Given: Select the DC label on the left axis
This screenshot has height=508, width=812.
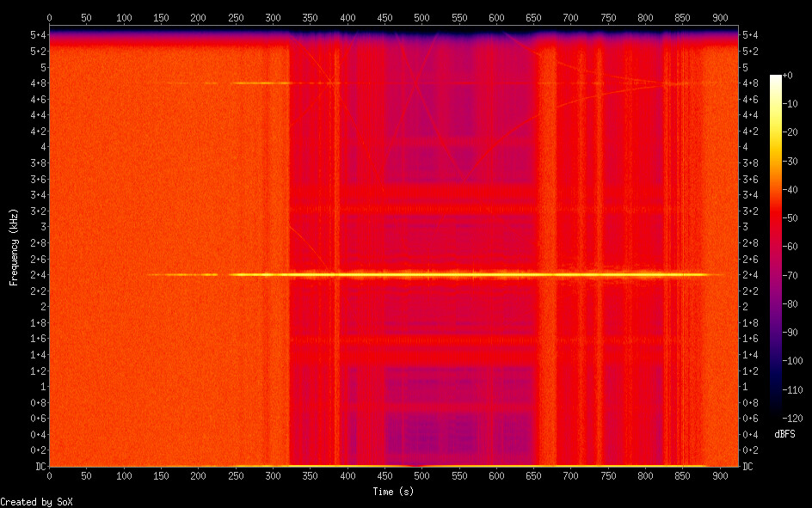Looking at the screenshot, I should 38,467.
